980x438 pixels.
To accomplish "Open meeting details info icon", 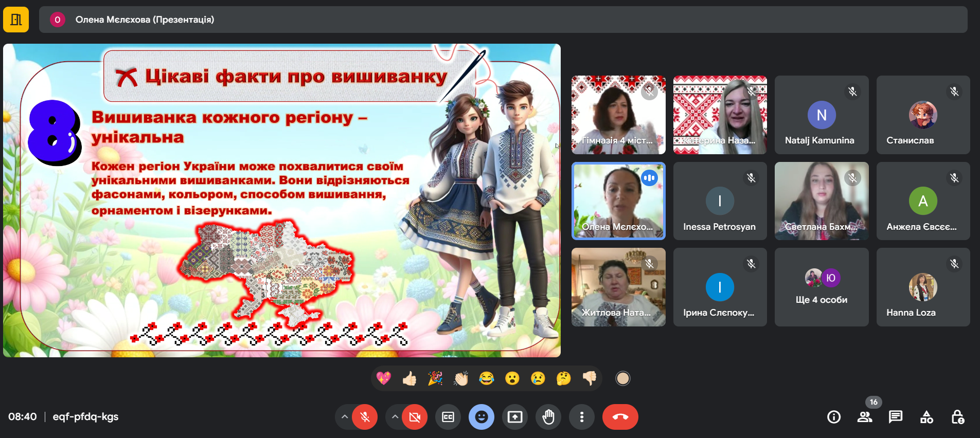I will pos(834,417).
